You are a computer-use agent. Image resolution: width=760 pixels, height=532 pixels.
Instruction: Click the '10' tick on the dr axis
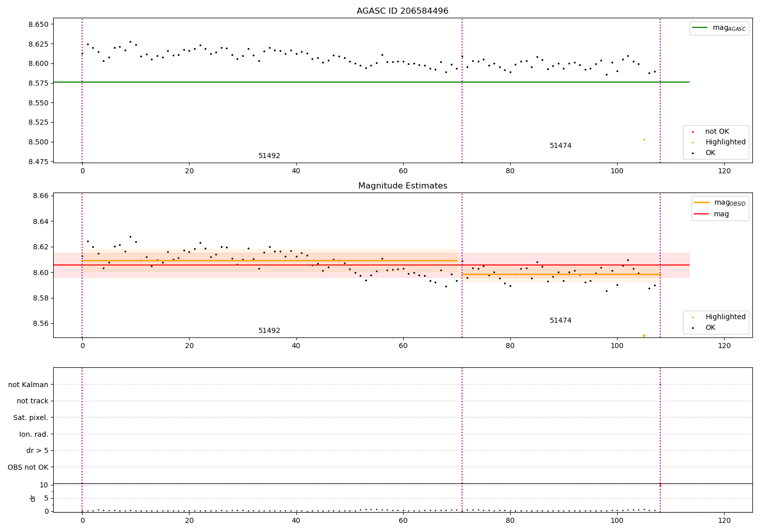point(44,485)
